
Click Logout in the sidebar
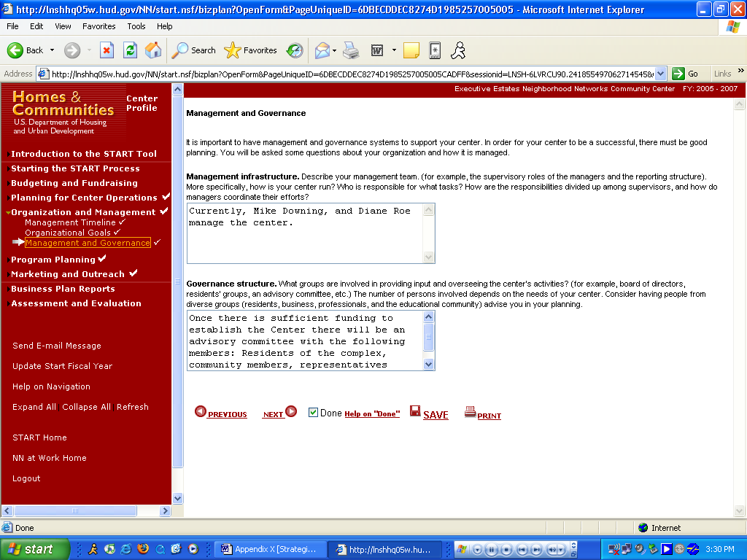(x=26, y=478)
